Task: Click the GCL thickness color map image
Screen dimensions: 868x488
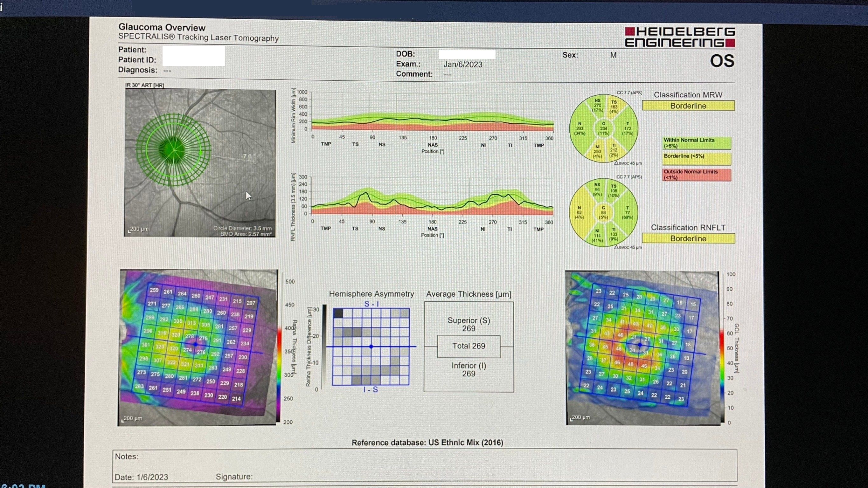Action: [x=642, y=347]
